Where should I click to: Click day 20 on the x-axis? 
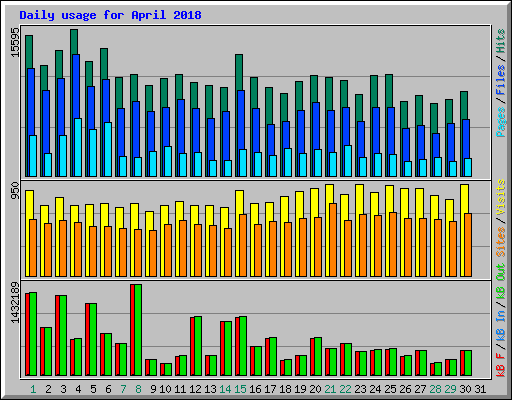pos(315,389)
